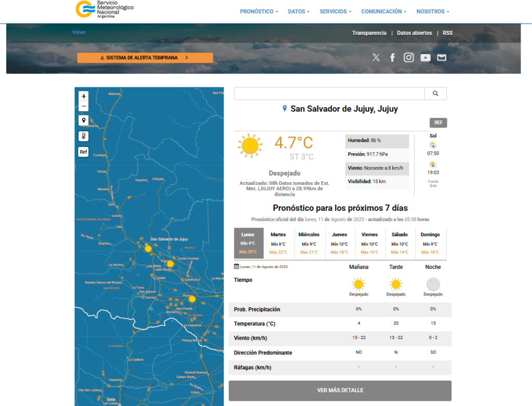Click the email envelope icon
The height and width of the screenshot is (406, 532).
[x=442, y=58]
